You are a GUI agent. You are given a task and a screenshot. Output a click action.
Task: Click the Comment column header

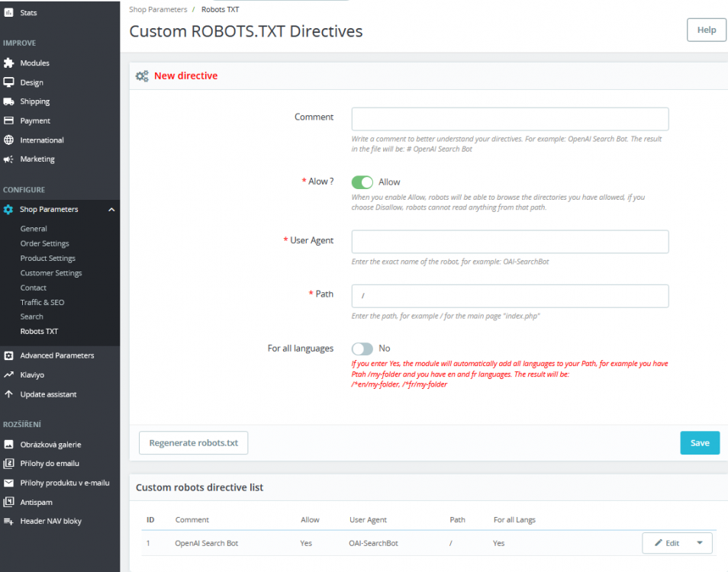(192, 519)
